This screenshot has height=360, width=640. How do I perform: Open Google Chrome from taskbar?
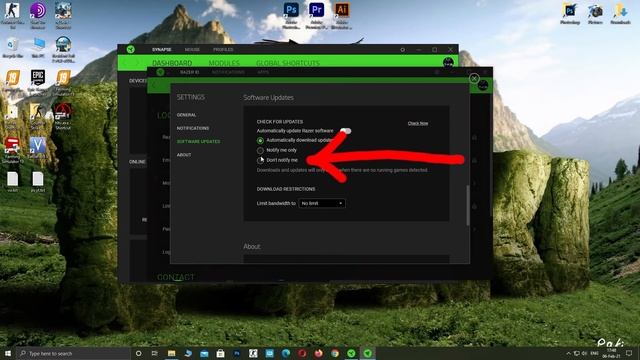tap(335, 353)
